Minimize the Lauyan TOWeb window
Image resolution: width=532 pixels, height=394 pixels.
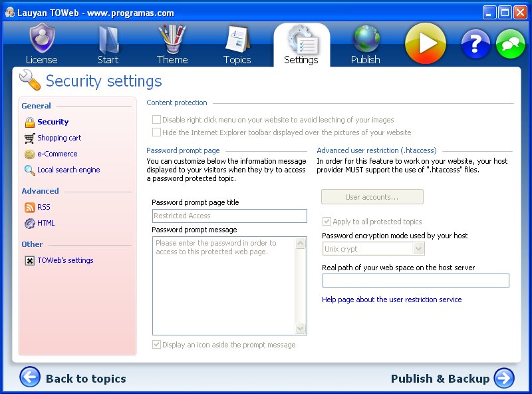(x=489, y=13)
